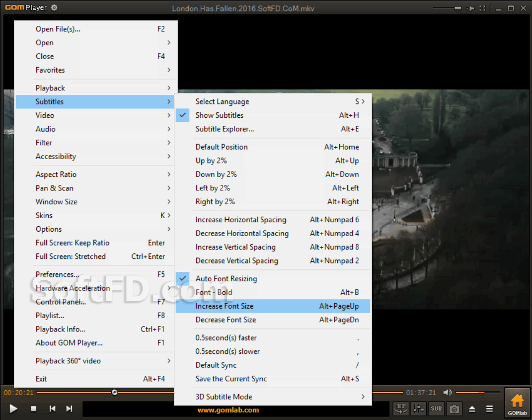
Task: Expand the Accessibility submenu
Action: pos(95,156)
